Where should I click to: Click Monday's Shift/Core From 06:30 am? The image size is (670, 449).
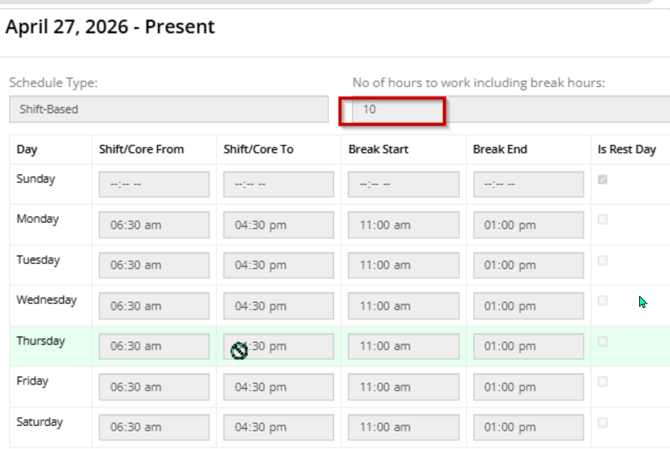coord(154,225)
